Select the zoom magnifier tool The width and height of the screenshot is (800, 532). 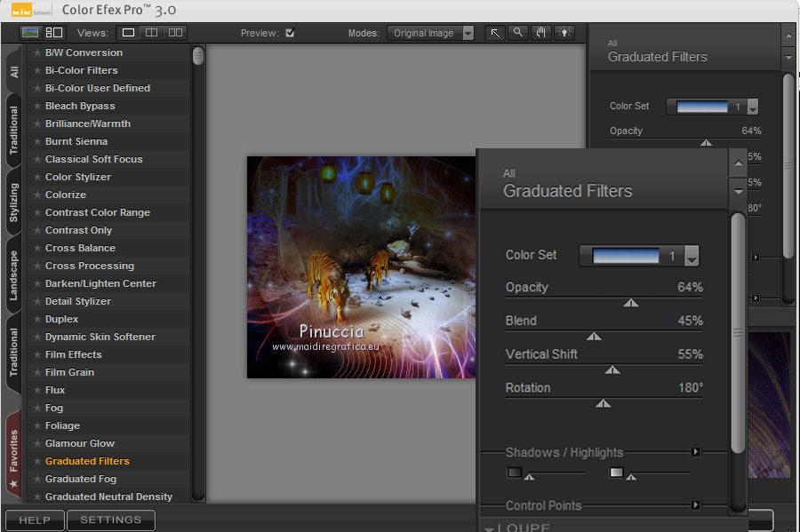click(518, 33)
